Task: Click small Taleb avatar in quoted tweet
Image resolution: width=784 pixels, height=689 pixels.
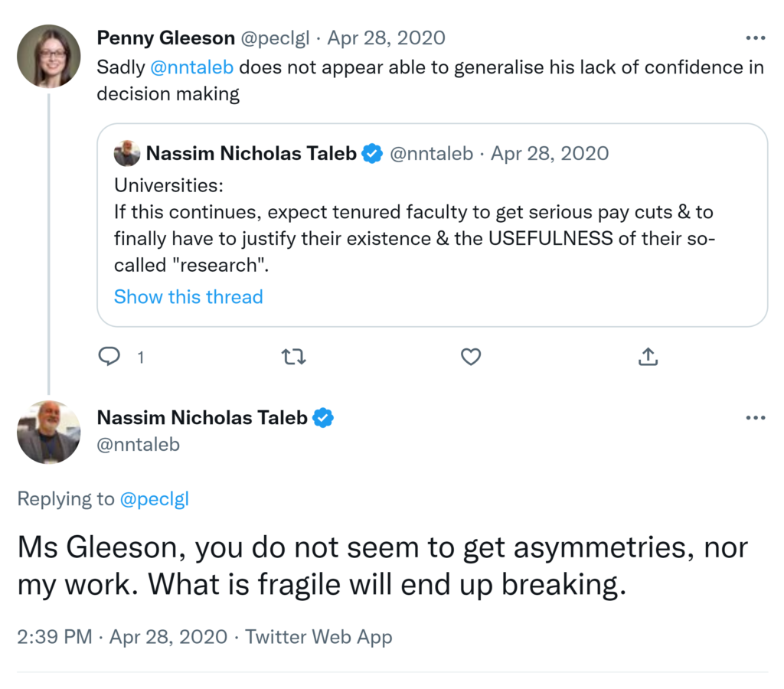Action: (127, 154)
